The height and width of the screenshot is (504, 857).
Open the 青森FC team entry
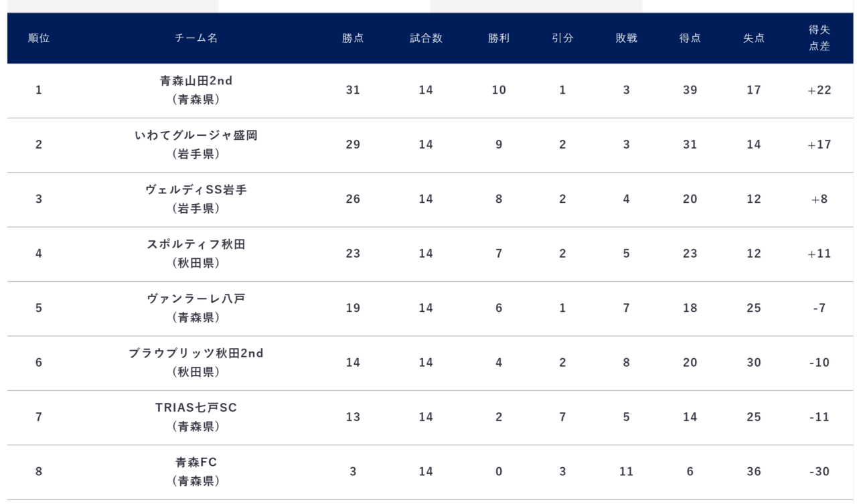coord(196,462)
